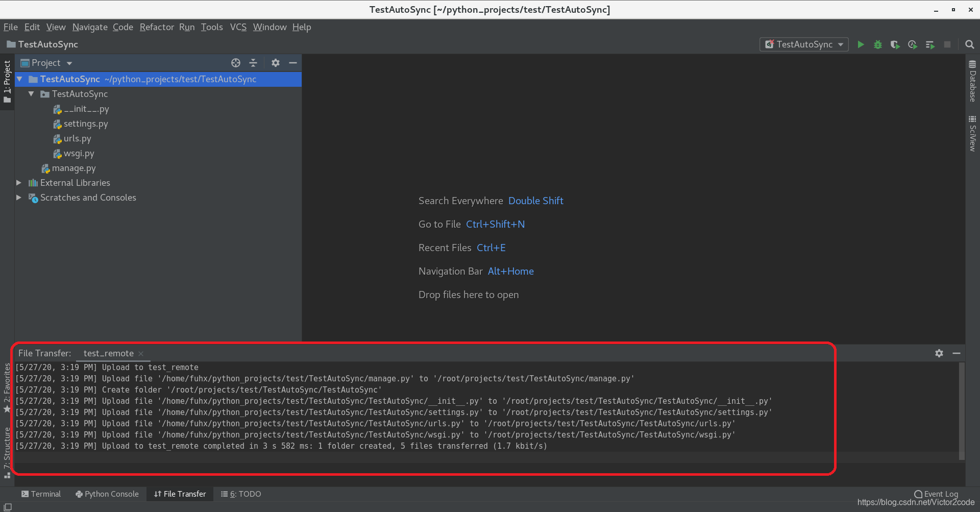
Task: Open the Help menu
Action: click(302, 27)
